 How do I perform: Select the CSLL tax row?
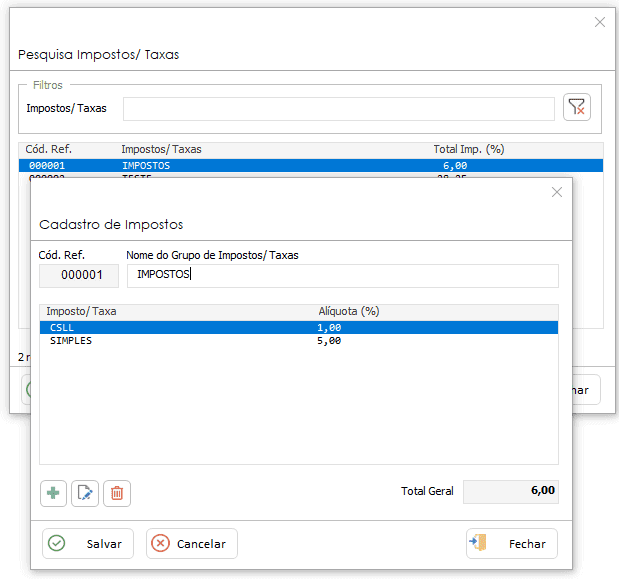pyautogui.click(x=299, y=328)
